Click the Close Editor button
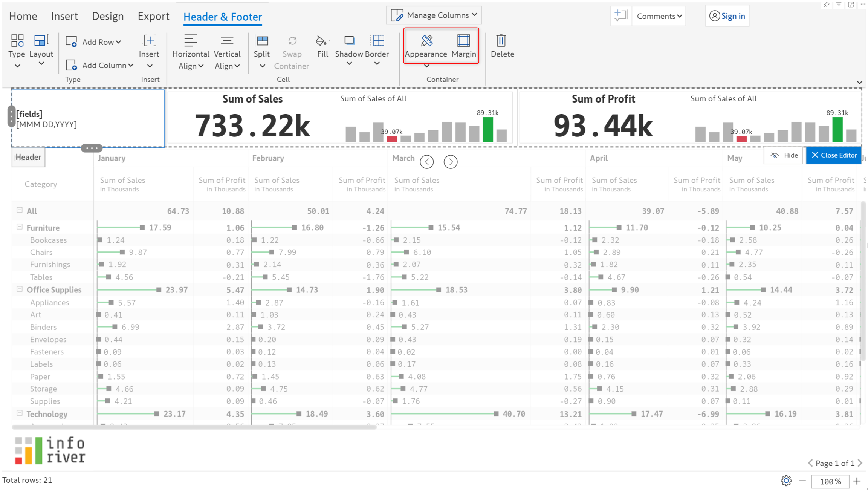Screen dimensions: 868x490 click(833, 155)
